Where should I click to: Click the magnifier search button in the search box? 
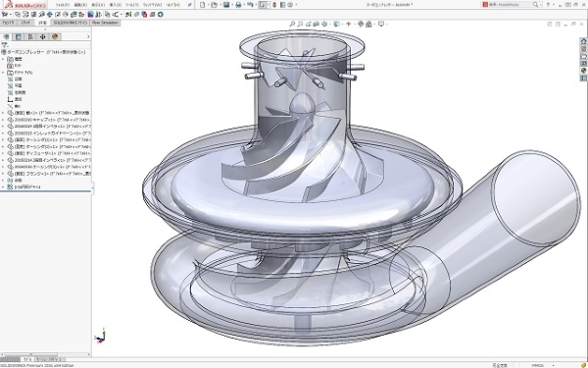click(x=535, y=5)
